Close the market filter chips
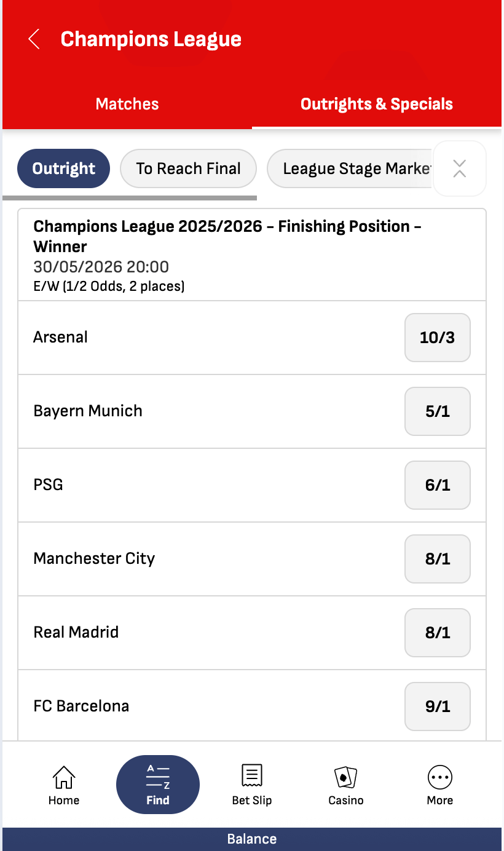This screenshot has width=504, height=851. 460,168
